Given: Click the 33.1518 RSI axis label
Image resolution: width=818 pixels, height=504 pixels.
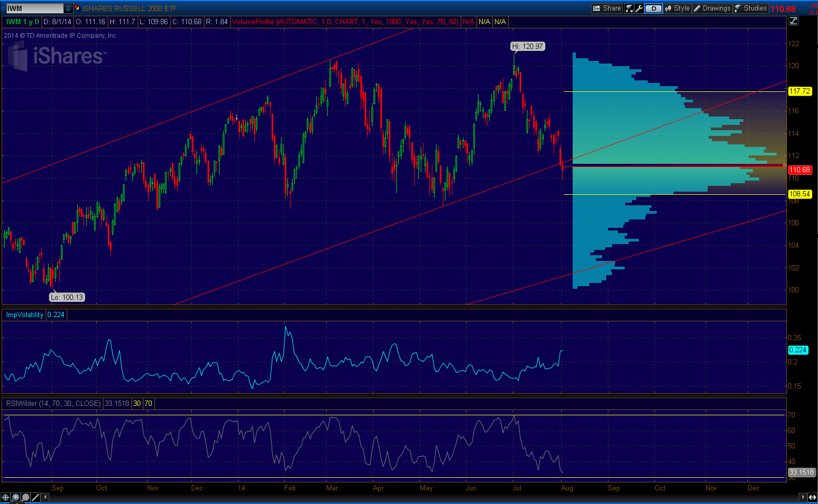Looking at the screenshot, I should click(x=802, y=472).
